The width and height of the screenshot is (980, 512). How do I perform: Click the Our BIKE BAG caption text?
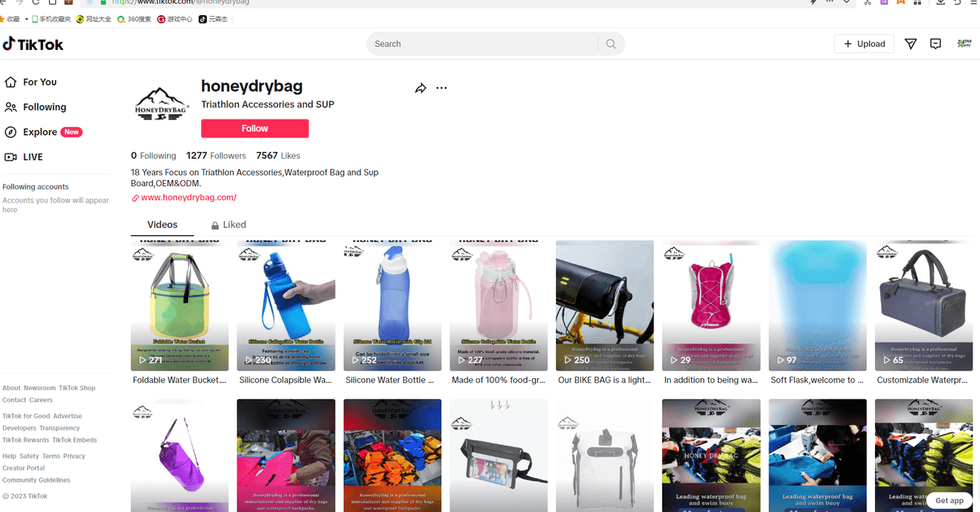click(604, 380)
